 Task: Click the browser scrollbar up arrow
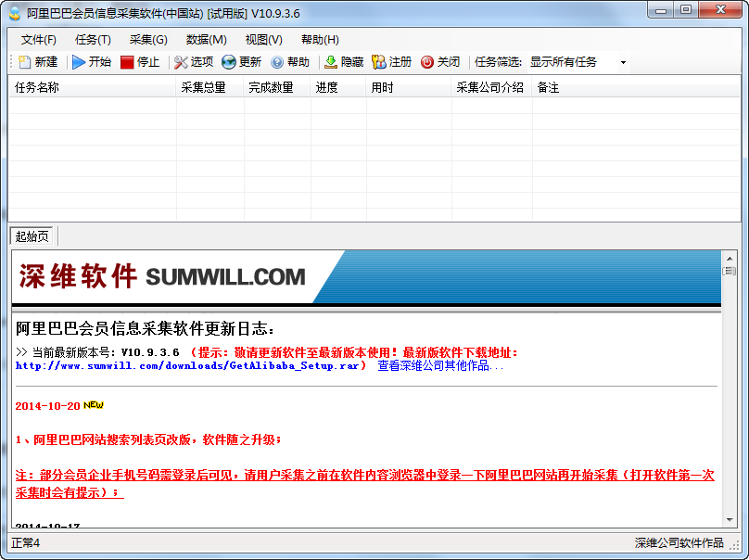[730, 259]
